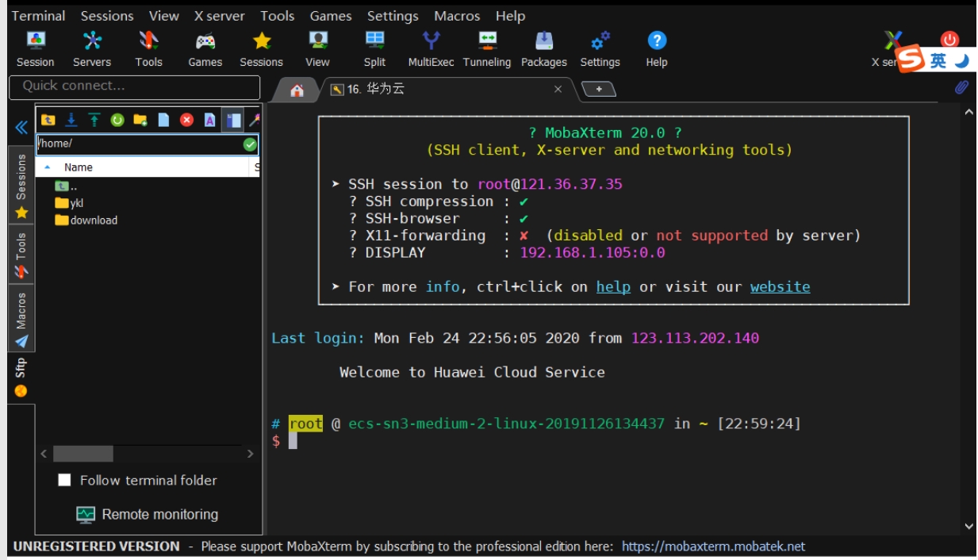Image resolution: width=978 pixels, height=560 pixels.
Task: Open the Tunneling toolbar icon
Action: 487,49
